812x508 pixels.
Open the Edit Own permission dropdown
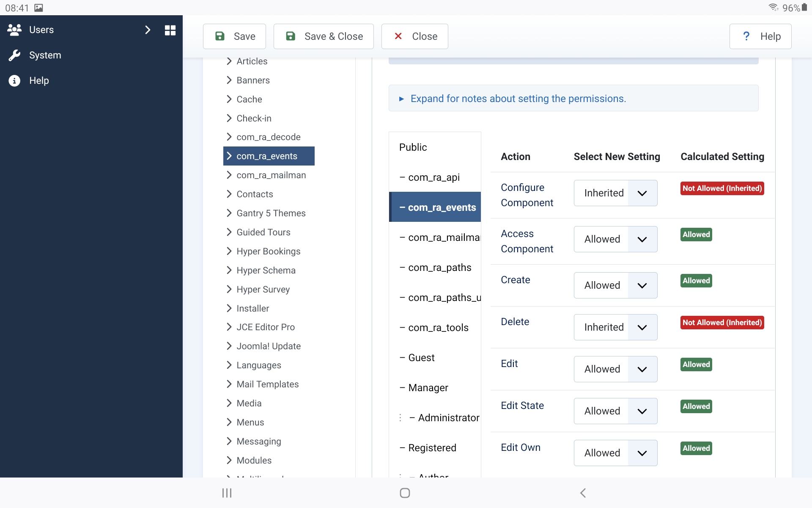click(x=615, y=453)
